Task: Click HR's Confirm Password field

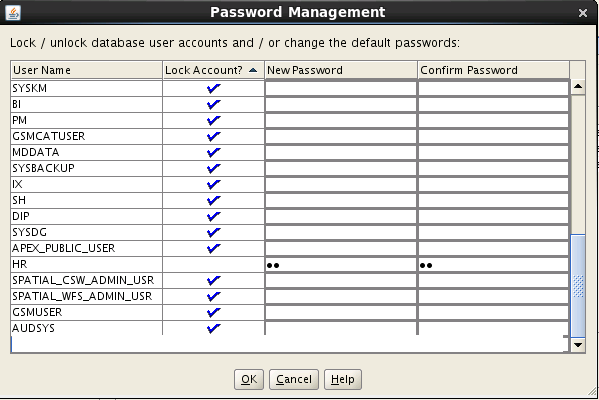Action: [494, 265]
